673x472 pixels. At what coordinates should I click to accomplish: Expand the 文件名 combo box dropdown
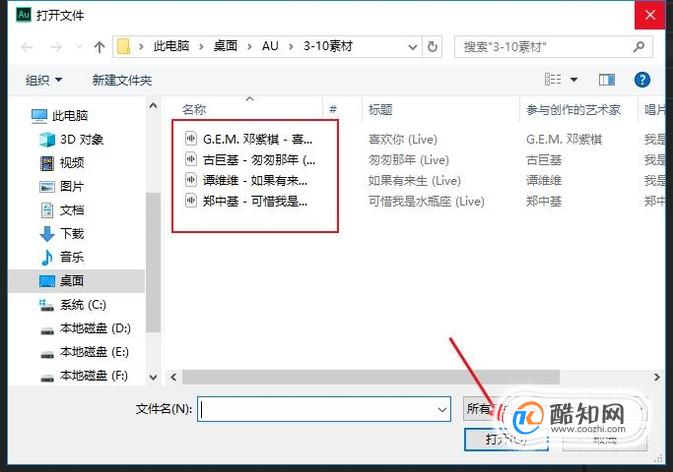(x=442, y=409)
